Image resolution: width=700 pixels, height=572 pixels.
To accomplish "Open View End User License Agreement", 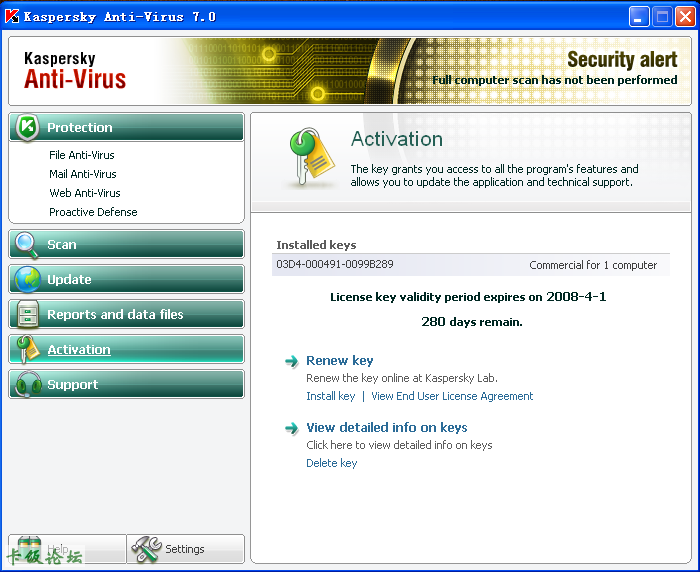I will pos(452,396).
